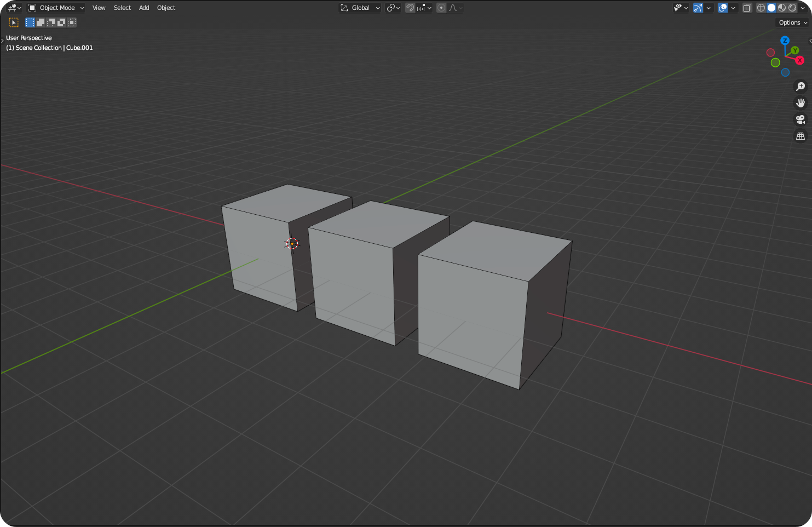Open the Add menu
The width and height of the screenshot is (812, 527).
tap(144, 8)
